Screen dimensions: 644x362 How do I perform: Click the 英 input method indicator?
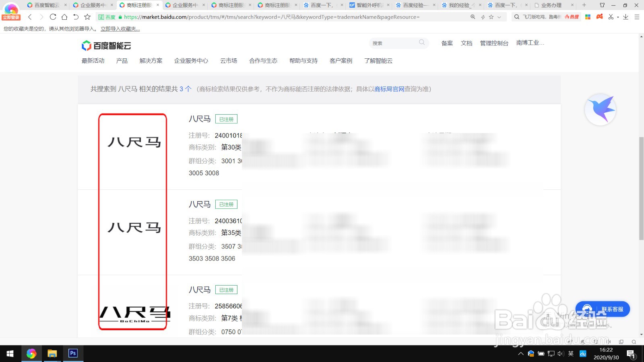click(x=571, y=354)
